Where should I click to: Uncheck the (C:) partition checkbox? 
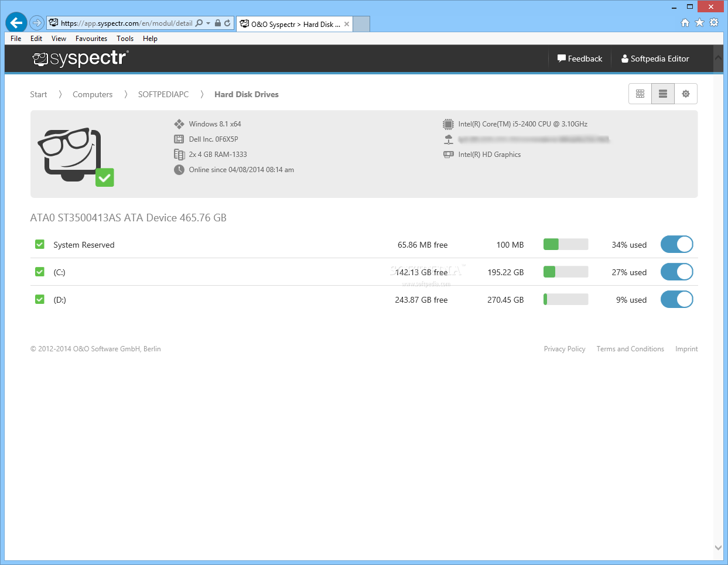pyautogui.click(x=40, y=272)
